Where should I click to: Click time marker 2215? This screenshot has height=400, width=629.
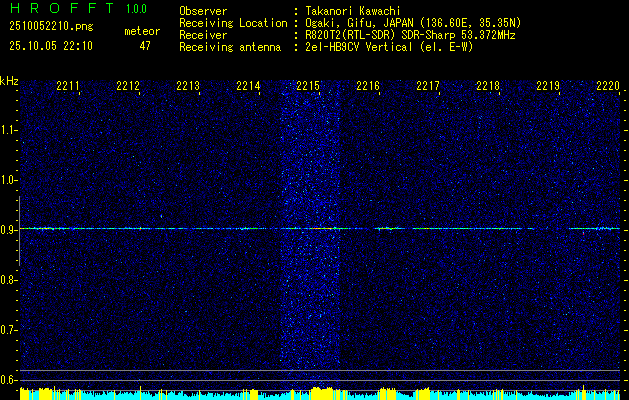pyautogui.click(x=308, y=85)
